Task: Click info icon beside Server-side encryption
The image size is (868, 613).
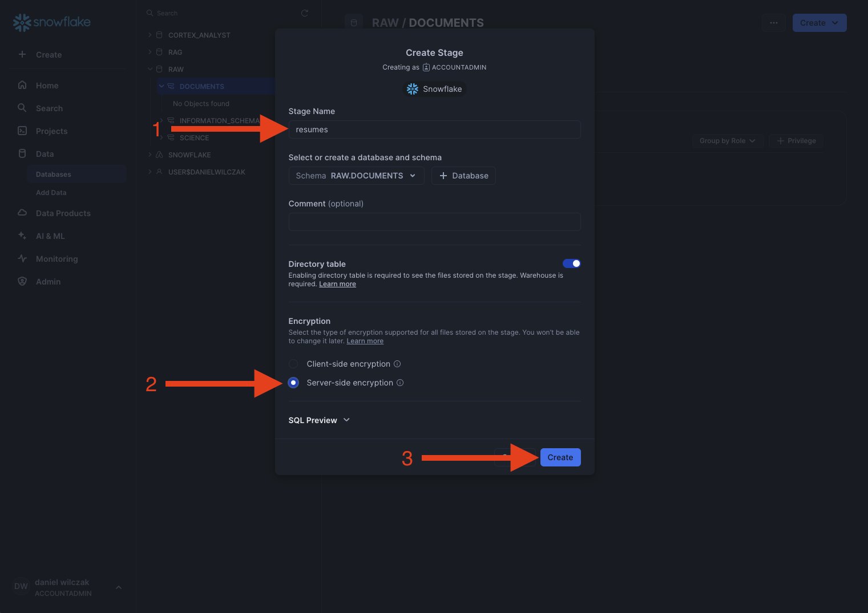Action: click(400, 383)
